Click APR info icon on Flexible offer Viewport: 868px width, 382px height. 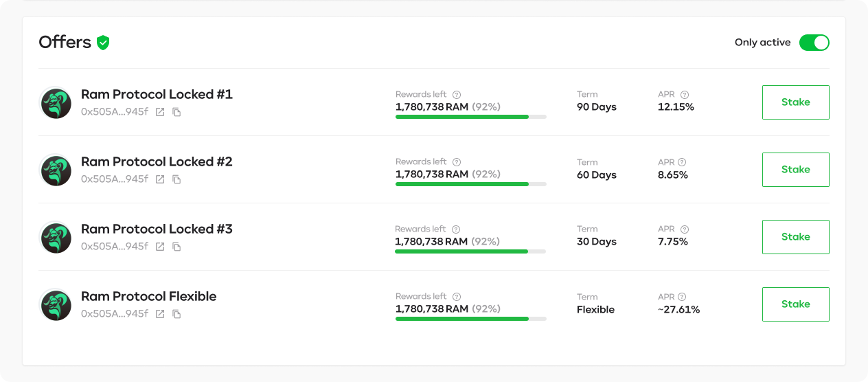click(682, 297)
